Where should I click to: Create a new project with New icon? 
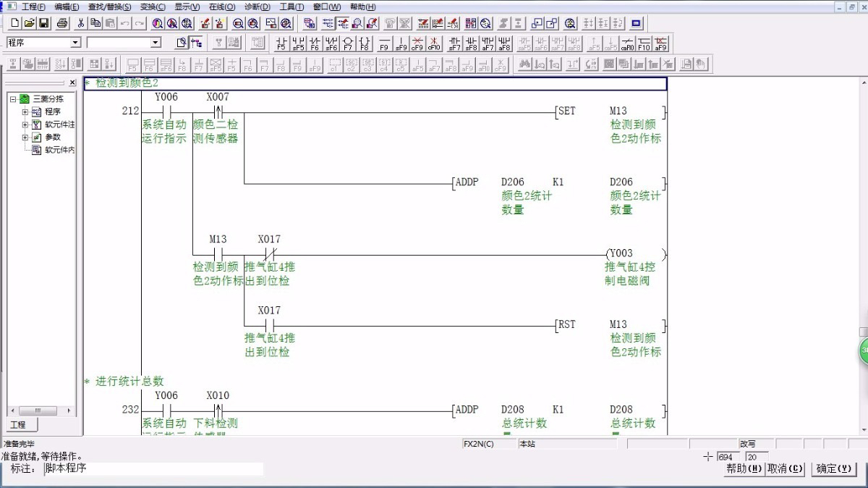coord(14,22)
